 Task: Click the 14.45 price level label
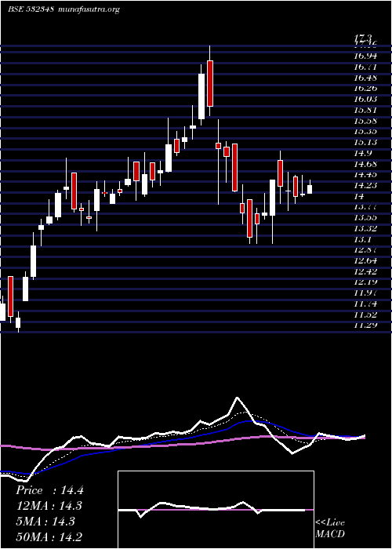click(x=366, y=174)
